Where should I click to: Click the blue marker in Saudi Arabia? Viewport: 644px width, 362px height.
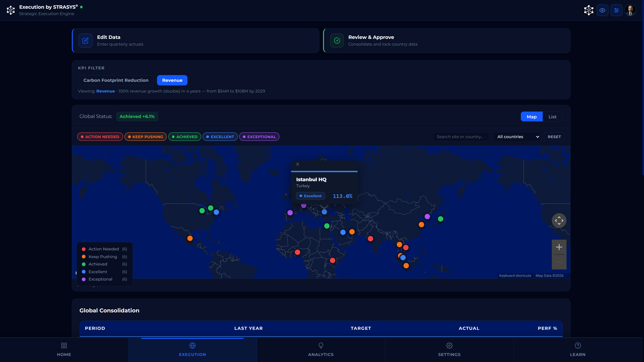[343, 232]
